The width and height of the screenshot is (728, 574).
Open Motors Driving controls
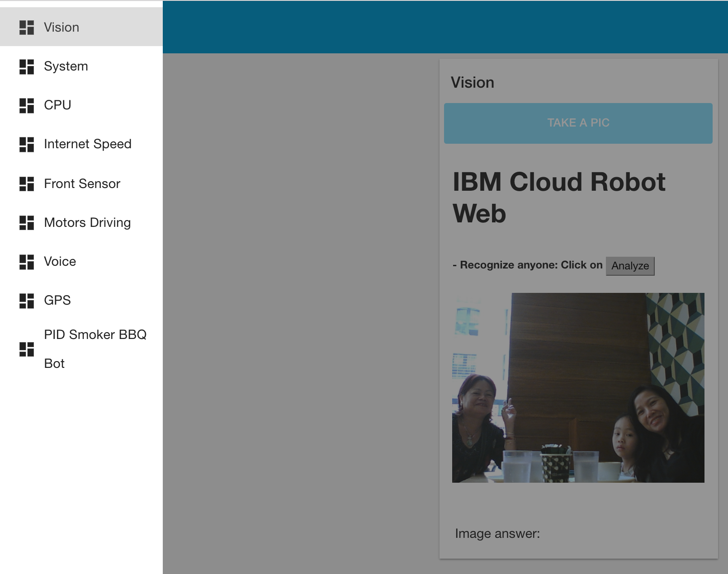87,222
